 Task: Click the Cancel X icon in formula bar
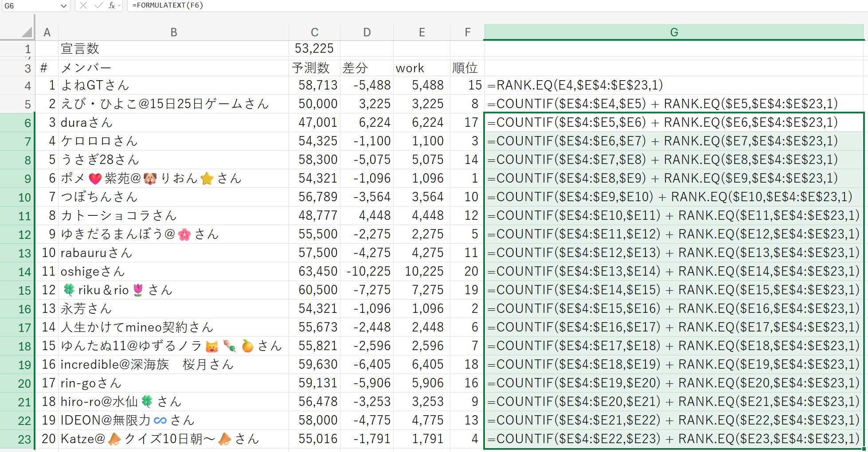click(83, 6)
